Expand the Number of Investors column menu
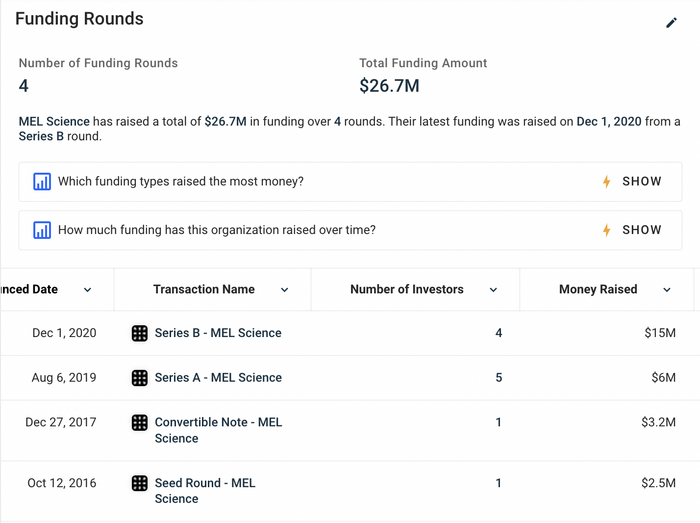 (x=493, y=290)
